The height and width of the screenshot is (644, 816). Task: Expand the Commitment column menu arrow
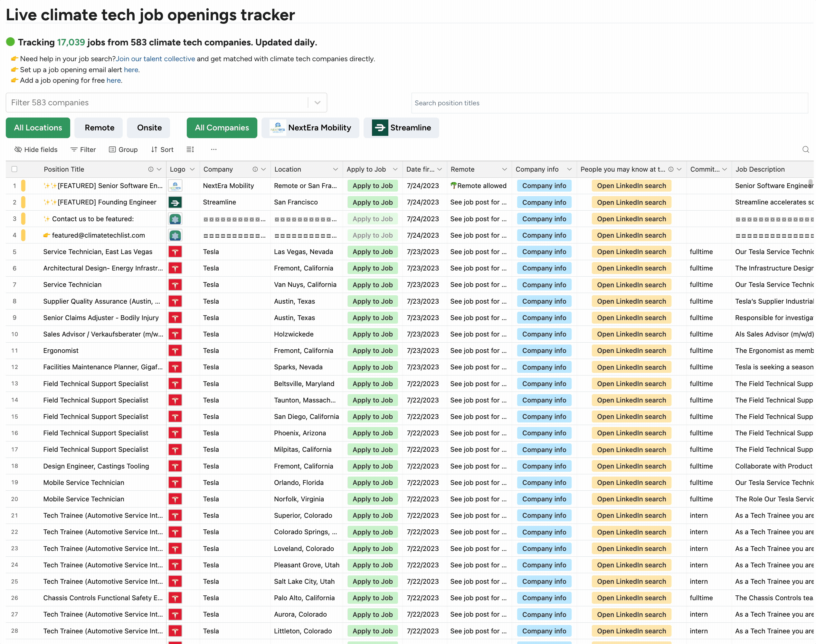tap(724, 169)
